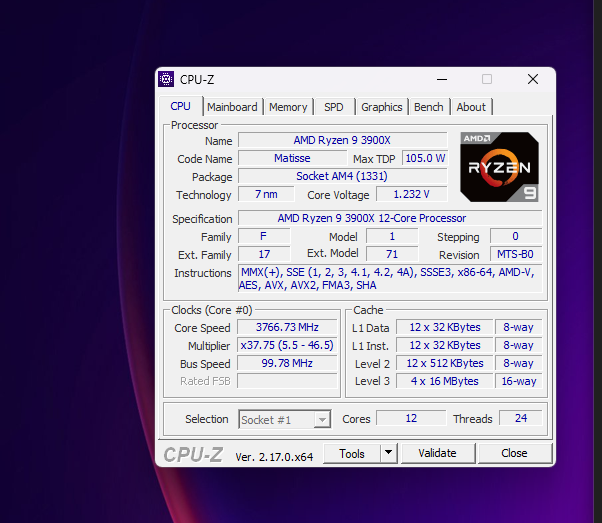
Task: Click the Threads value 24
Action: [521, 418]
